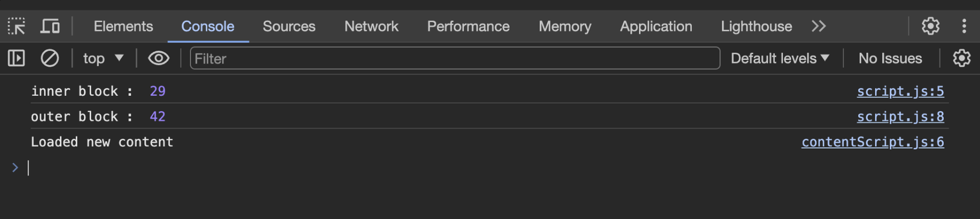Viewport: 980px width, 219px height.
Task: Open the Default levels dropdown
Action: (780, 58)
